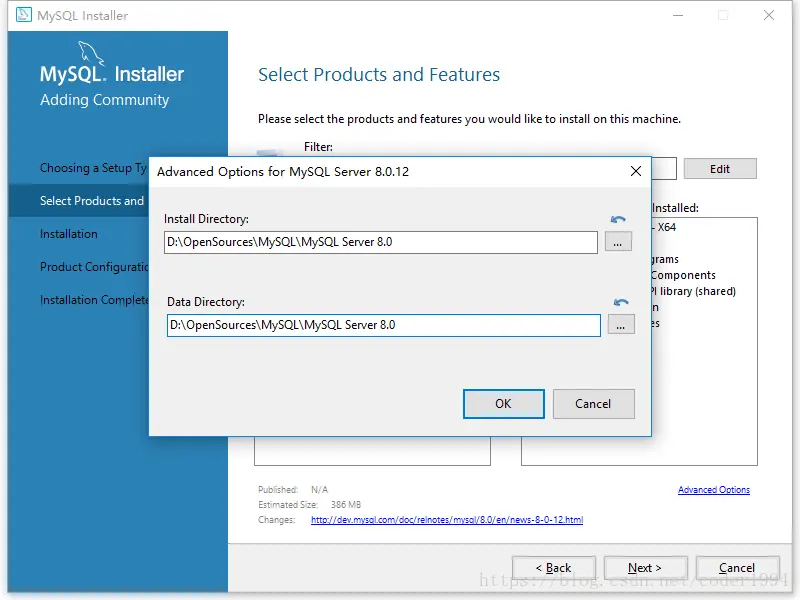The height and width of the screenshot is (600, 800).
Task: Select the Product Configuration step
Action: pyautogui.click(x=90, y=266)
